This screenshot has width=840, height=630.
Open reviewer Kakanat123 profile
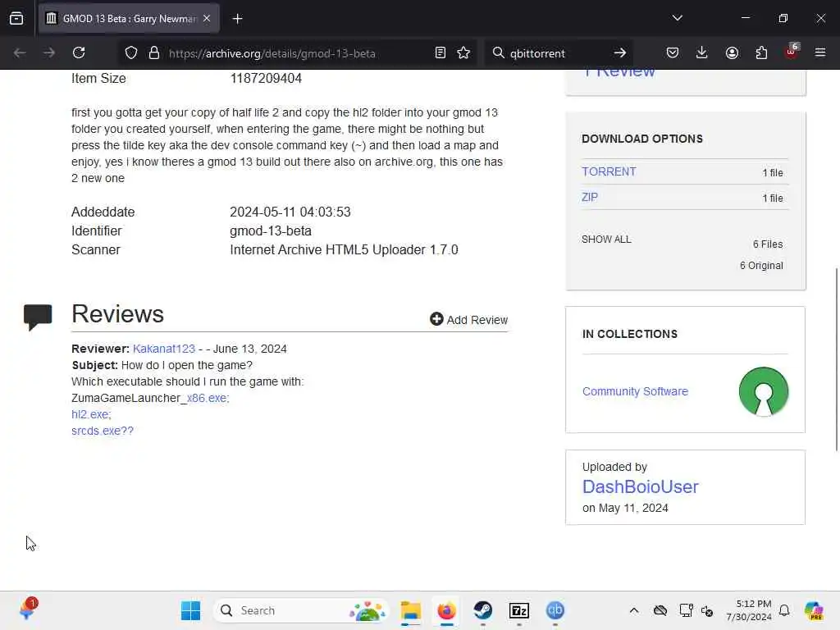coord(164,349)
